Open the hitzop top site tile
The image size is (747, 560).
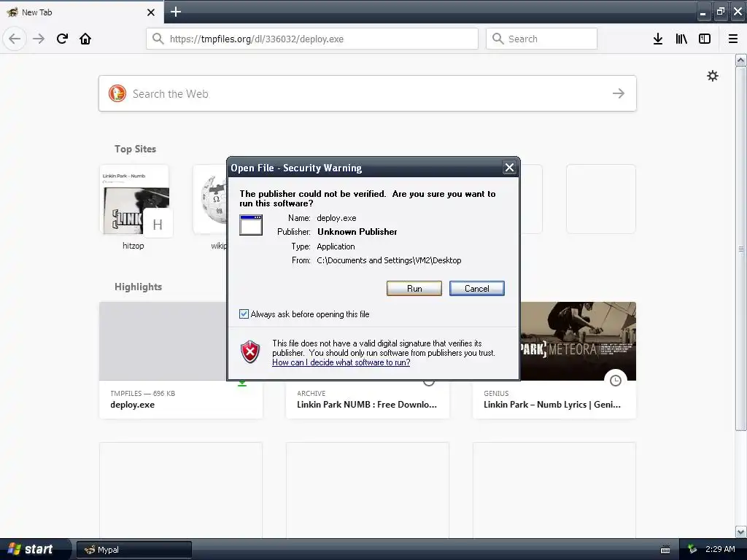click(134, 208)
